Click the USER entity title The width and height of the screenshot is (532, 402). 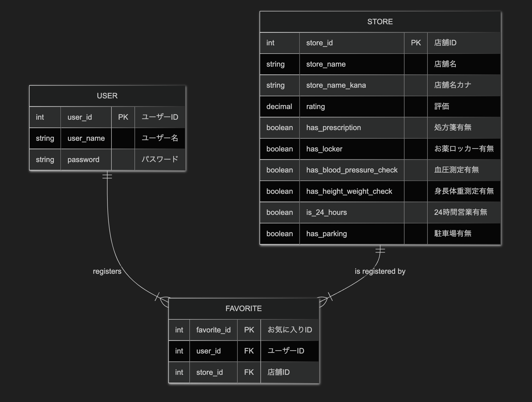pos(107,96)
